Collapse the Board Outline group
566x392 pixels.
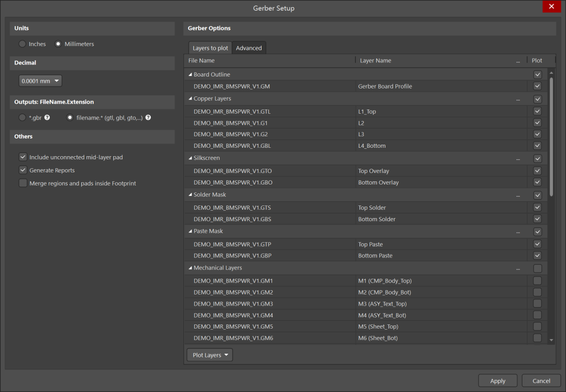[190, 74]
